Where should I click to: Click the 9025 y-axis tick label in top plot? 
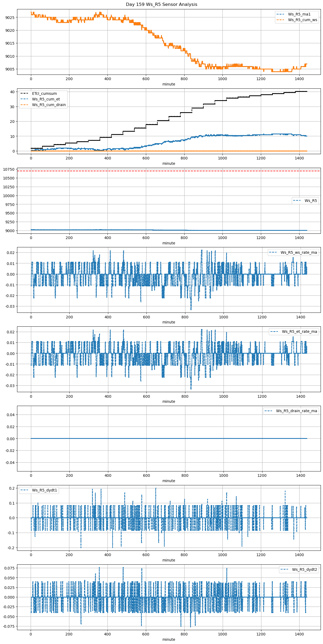10,17
